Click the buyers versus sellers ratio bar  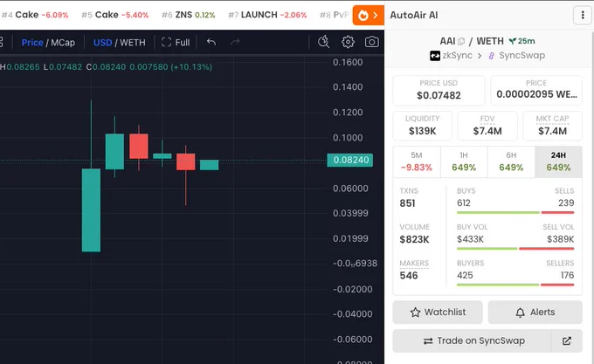(x=515, y=285)
